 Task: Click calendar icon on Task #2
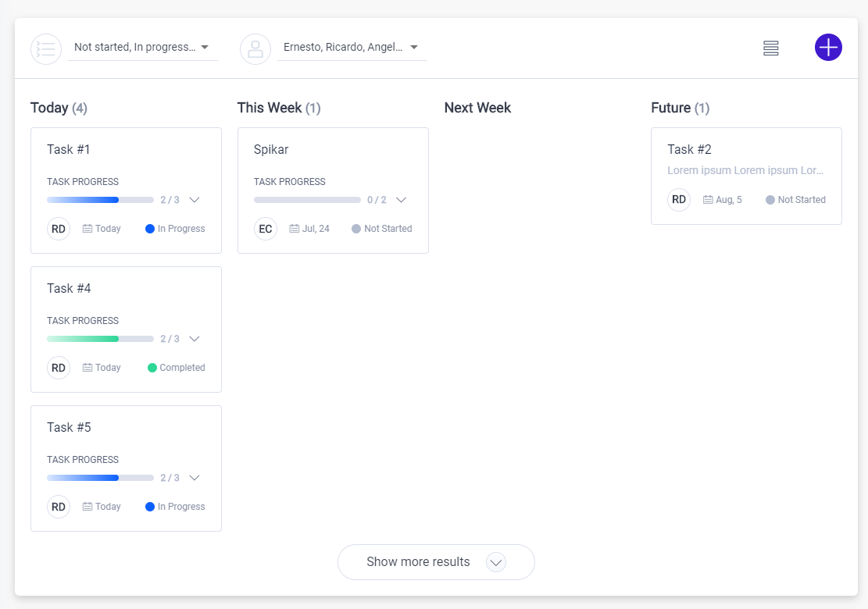pos(708,200)
